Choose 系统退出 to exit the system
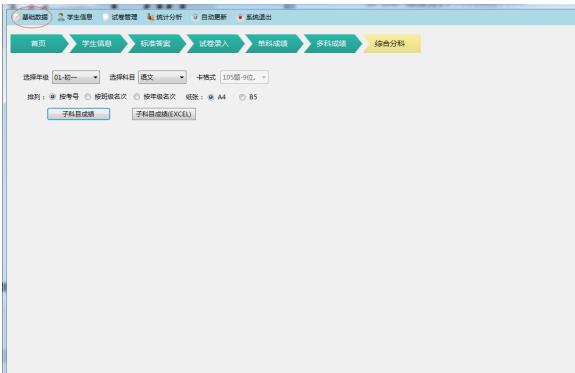Image resolution: width=575 pixels, height=373 pixels. [255, 17]
